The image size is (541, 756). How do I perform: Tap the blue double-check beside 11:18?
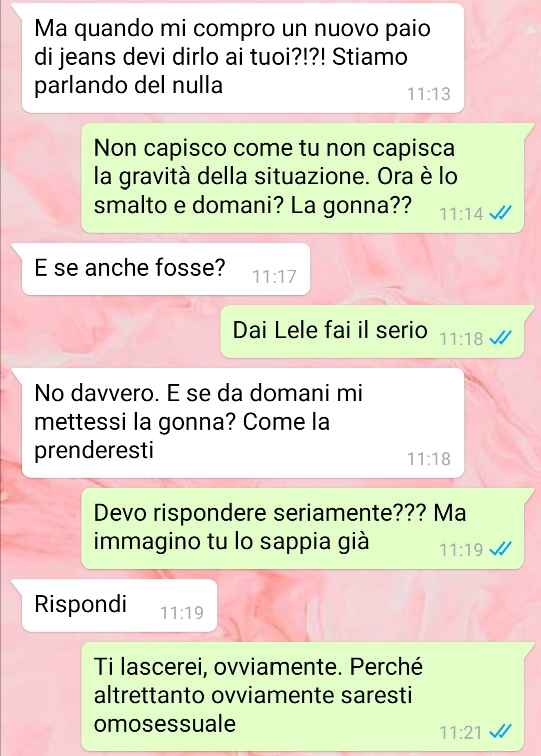[500, 339]
